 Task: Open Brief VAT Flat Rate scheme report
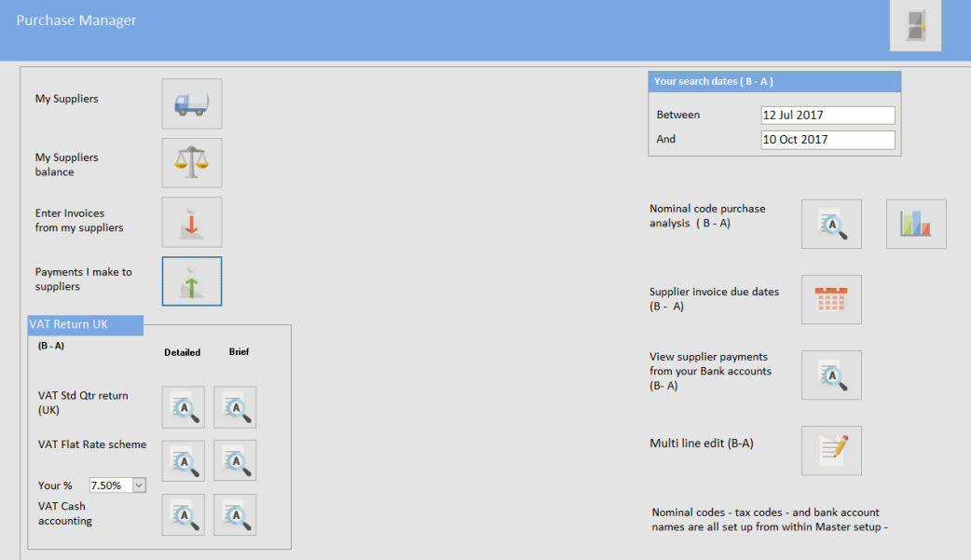click(x=235, y=461)
